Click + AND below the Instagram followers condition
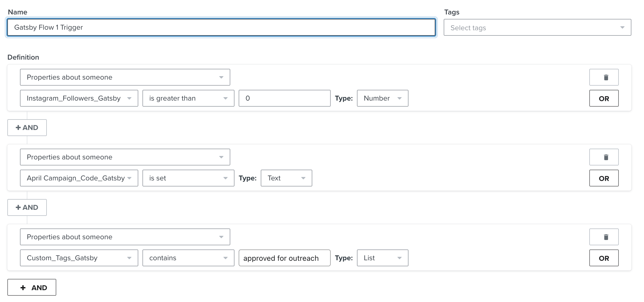Image resolution: width=644 pixels, height=302 pixels. [x=27, y=128]
